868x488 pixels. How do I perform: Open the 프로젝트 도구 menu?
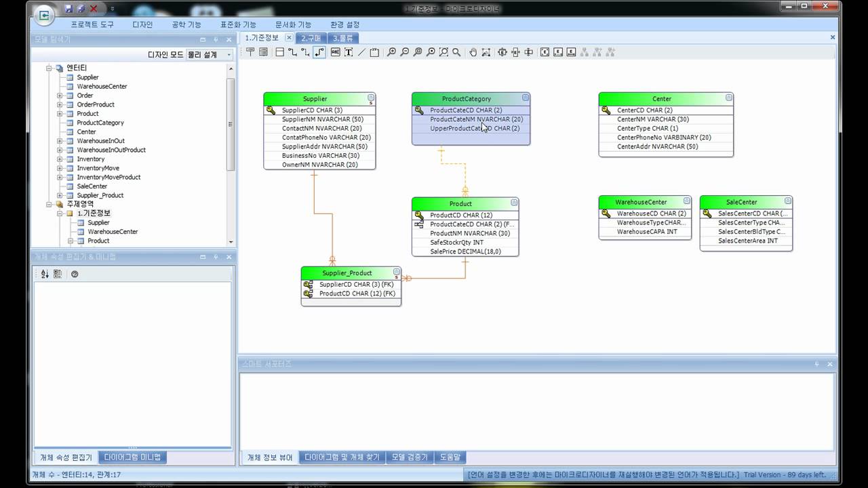coord(92,24)
